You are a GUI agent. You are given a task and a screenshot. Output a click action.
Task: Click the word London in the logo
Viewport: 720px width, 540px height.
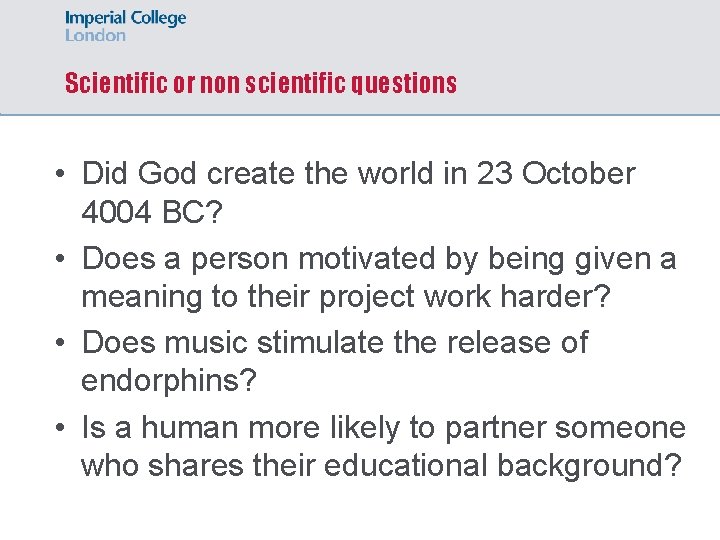pyautogui.click(x=95, y=35)
